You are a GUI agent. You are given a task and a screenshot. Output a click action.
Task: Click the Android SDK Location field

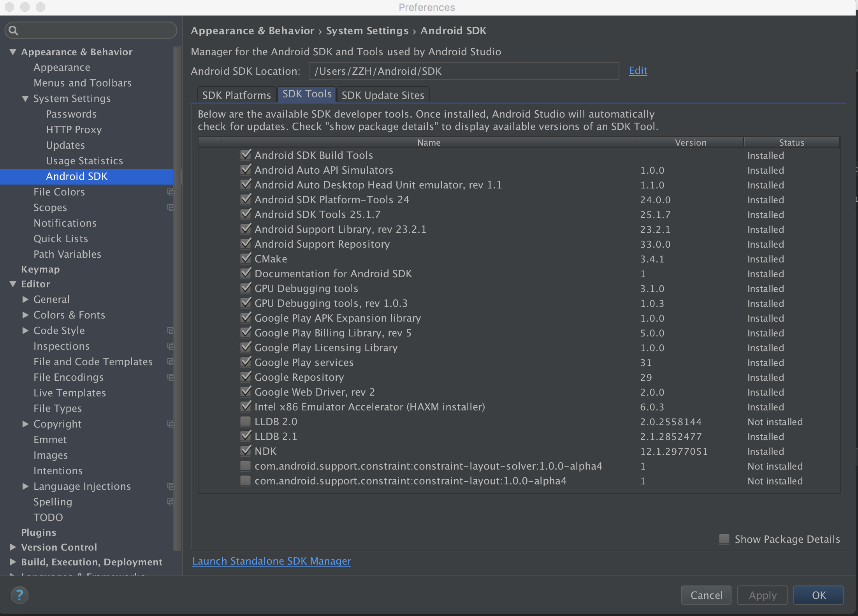463,71
